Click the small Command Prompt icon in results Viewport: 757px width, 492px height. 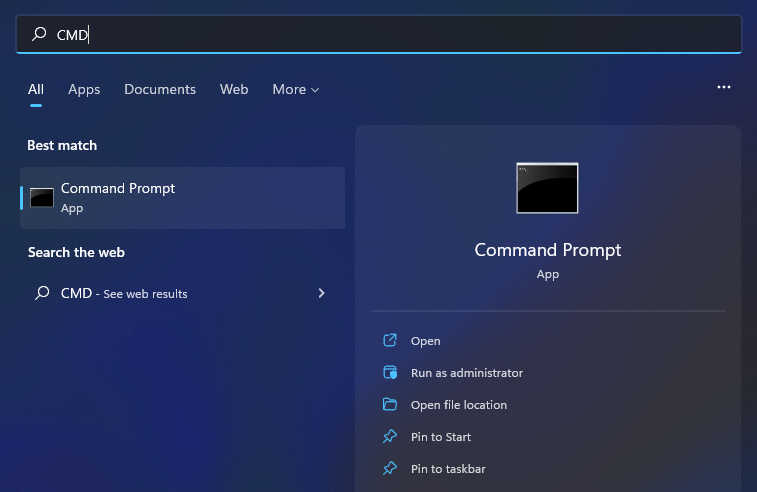click(42, 198)
